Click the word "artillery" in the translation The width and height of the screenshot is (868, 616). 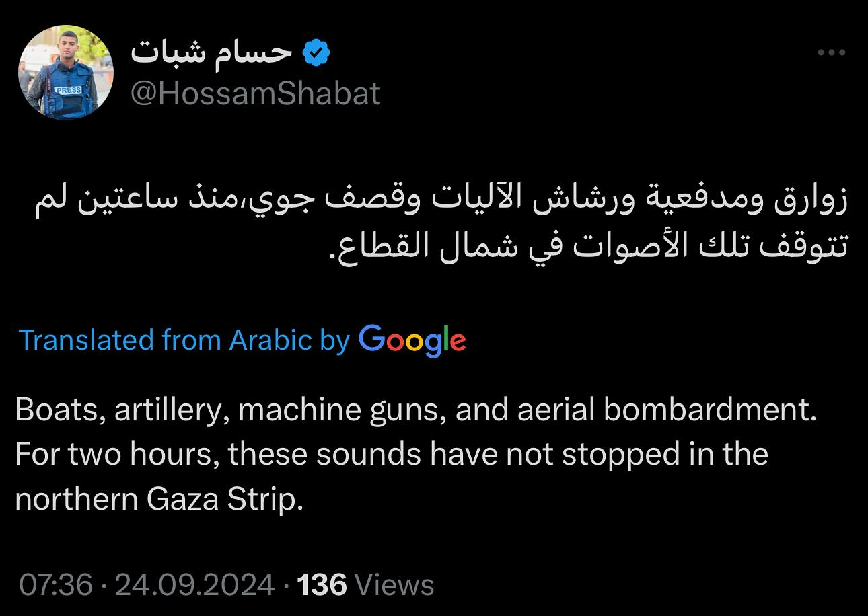166,410
